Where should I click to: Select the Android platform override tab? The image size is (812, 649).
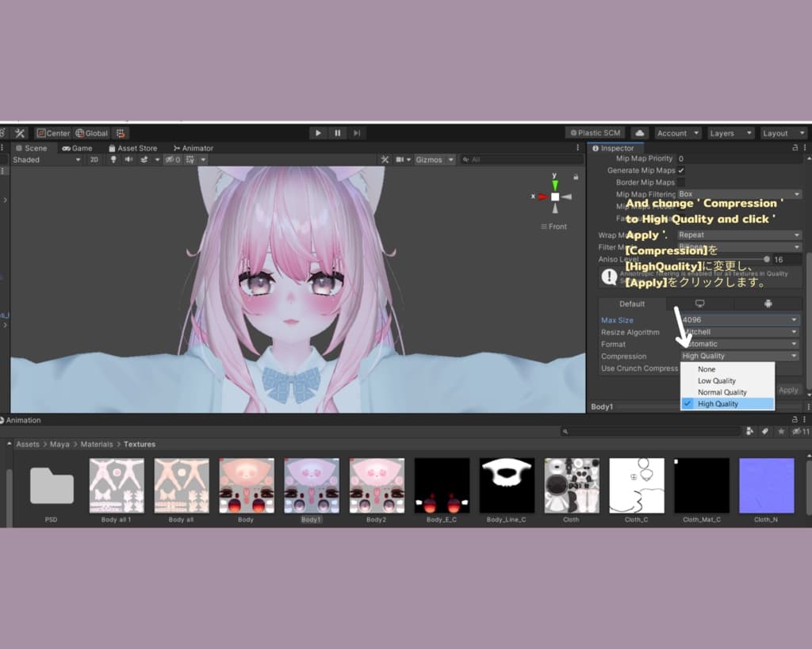[768, 304]
